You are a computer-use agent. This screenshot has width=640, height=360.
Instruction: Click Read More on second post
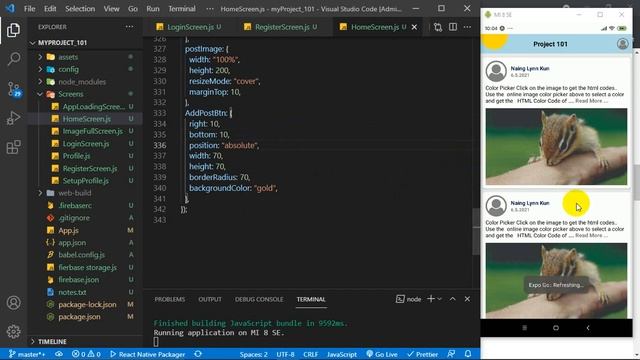591,236
